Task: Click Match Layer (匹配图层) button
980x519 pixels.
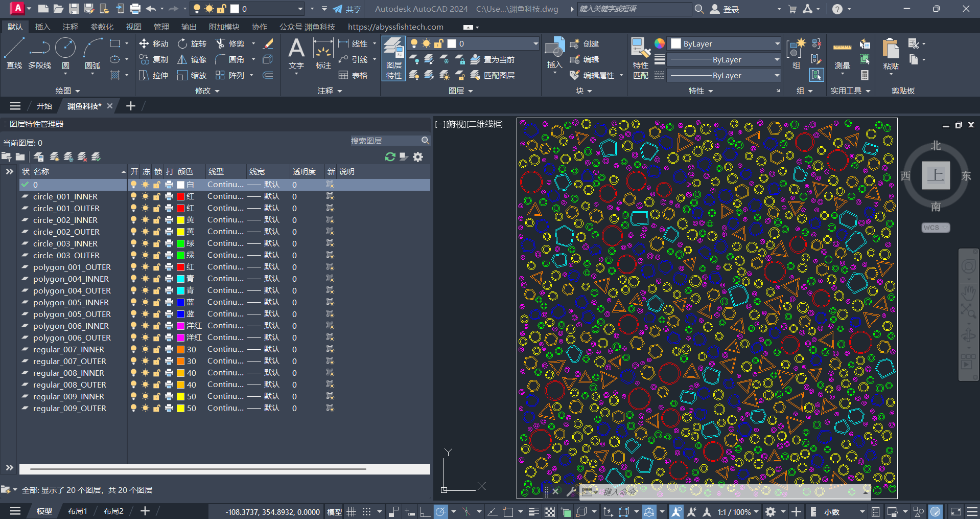Action: 493,75
